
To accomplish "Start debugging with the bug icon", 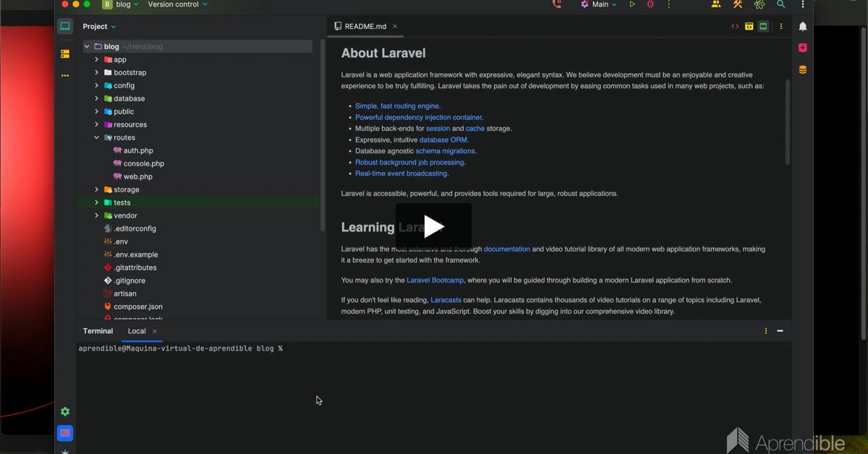I will point(650,4).
